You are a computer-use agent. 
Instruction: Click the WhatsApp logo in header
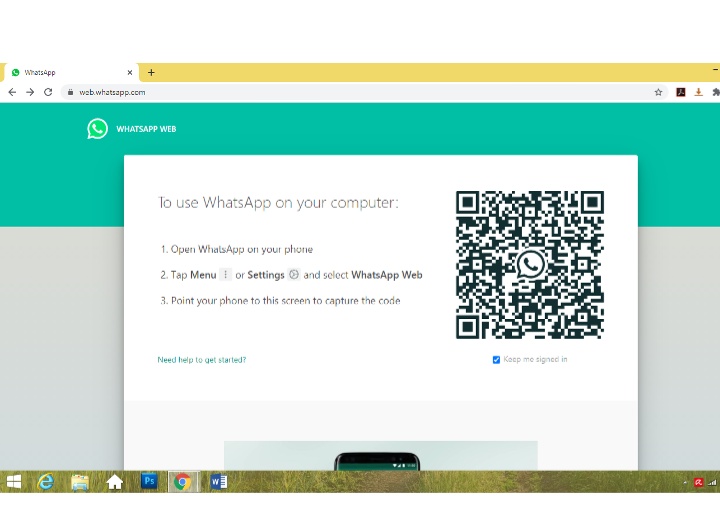(x=97, y=129)
